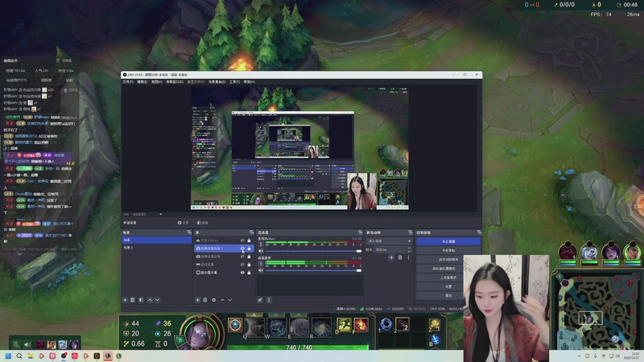Click the Start Recording button
Image resolution: width=644 pixels, height=362 pixels.
[x=448, y=250]
